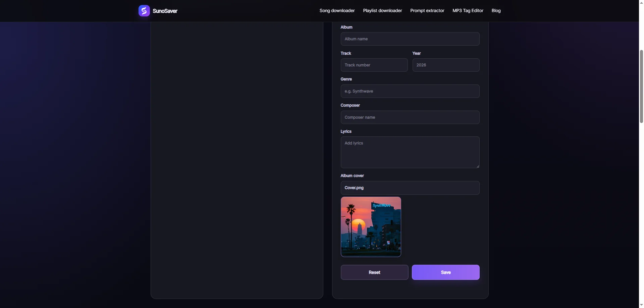Switch to MP3 Tag Editor
The height and width of the screenshot is (308, 644).
(x=468, y=11)
